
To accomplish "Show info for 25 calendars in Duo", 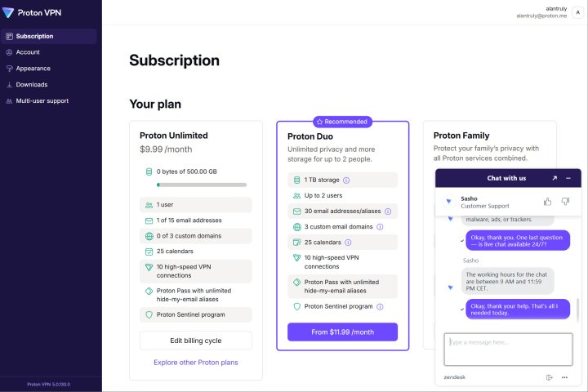I will click(x=347, y=243).
